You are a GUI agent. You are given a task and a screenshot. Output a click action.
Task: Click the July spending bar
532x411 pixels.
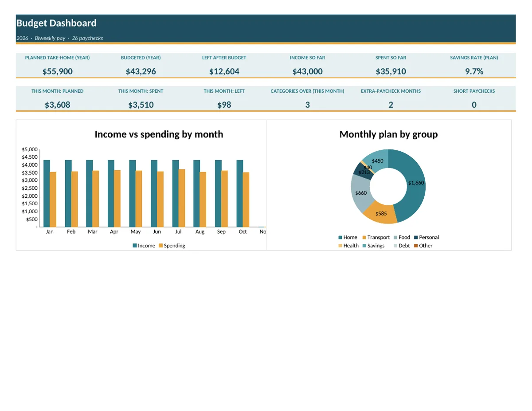(x=182, y=198)
